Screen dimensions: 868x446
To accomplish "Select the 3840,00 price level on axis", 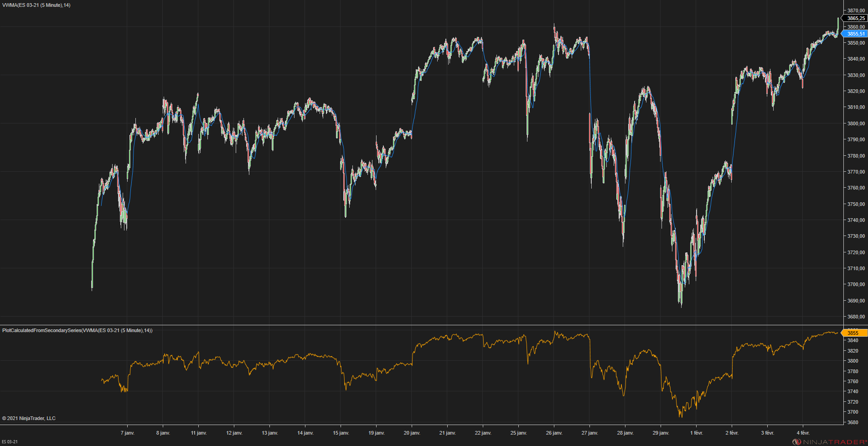I will point(856,59).
